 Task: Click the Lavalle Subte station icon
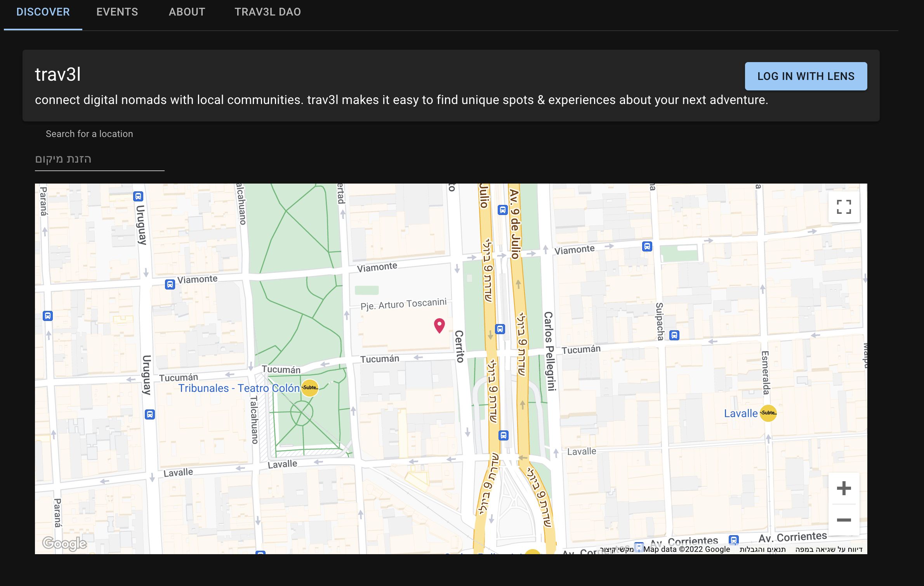pyautogui.click(x=768, y=413)
